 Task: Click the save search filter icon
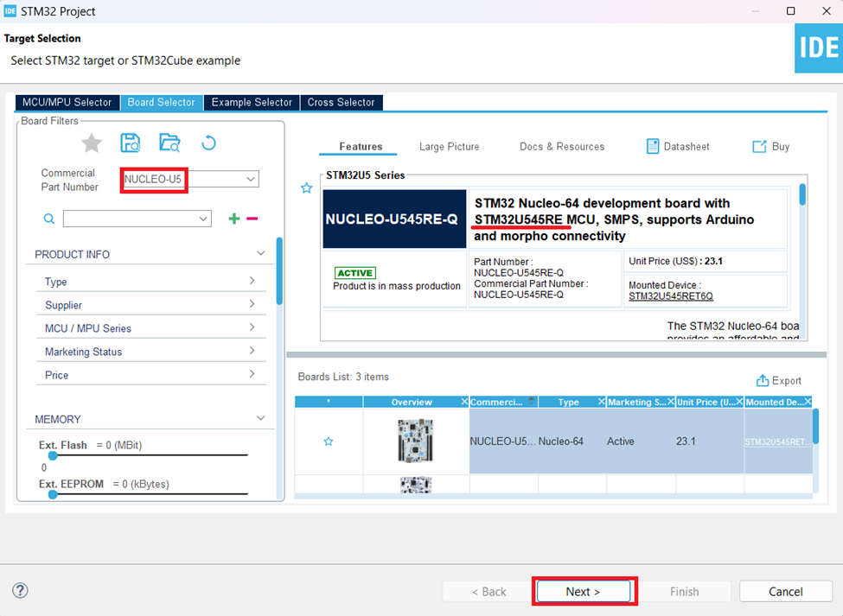(130, 143)
